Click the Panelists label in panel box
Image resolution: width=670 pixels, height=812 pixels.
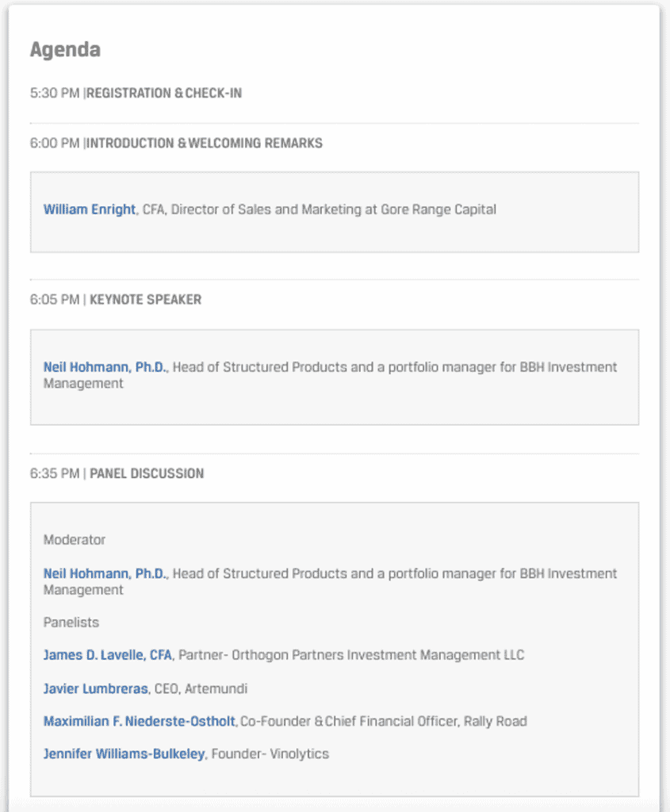coord(71,622)
